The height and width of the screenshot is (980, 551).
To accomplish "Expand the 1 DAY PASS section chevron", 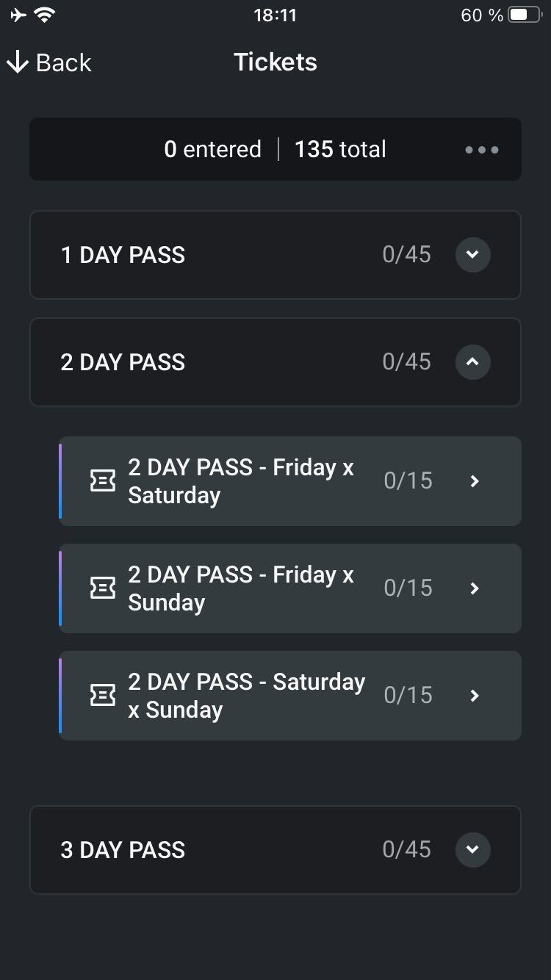I will (x=473, y=255).
